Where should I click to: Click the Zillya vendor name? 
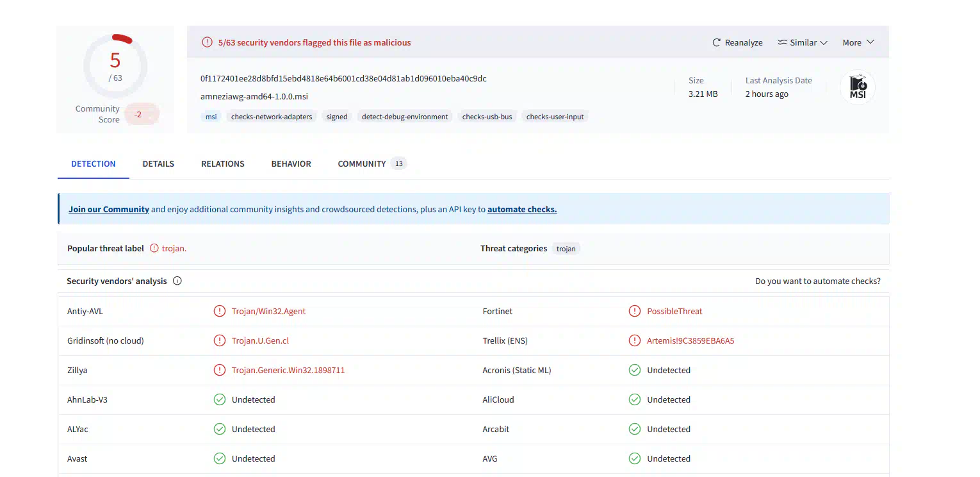[78, 370]
